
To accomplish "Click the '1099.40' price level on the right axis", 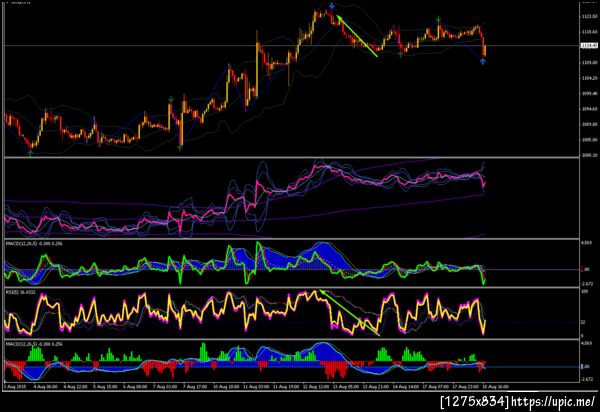I will click(x=589, y=93).
